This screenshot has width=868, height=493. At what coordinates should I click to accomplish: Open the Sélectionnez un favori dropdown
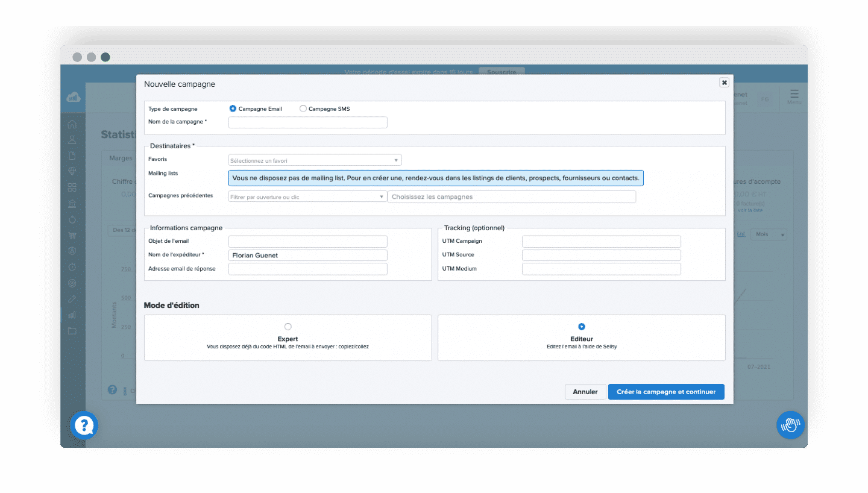[x=315, y=160]
